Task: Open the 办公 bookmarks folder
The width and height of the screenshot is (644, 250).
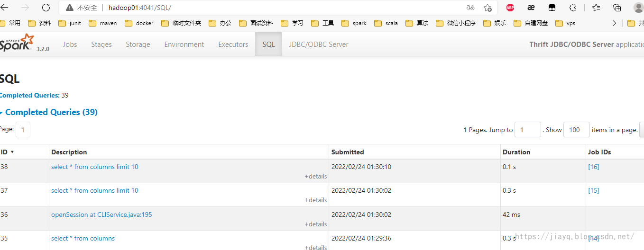Action: coord(220,23)
